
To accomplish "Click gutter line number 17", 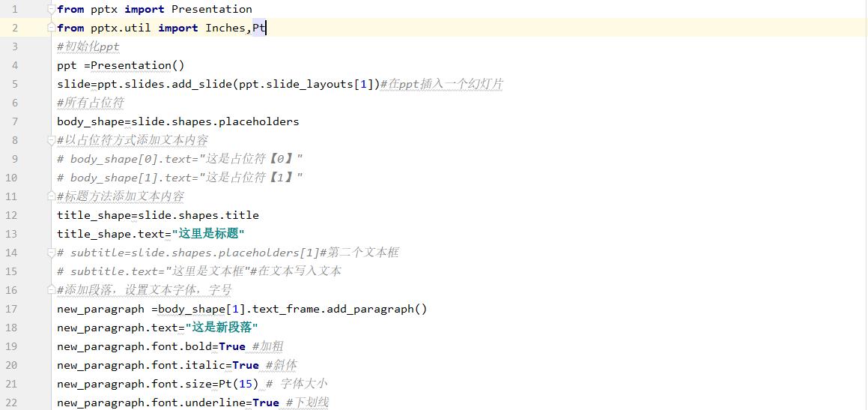I will pyautogui.click(x=12, y=309).
